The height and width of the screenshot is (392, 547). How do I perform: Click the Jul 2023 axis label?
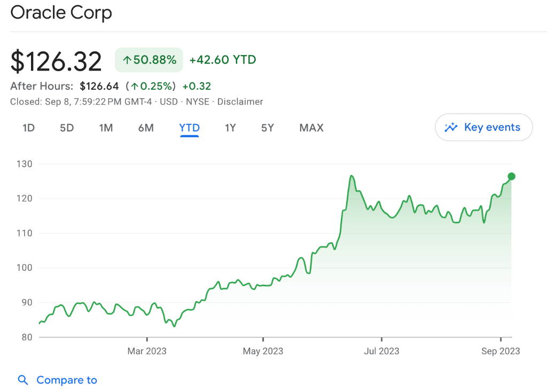tap(381, 351)
